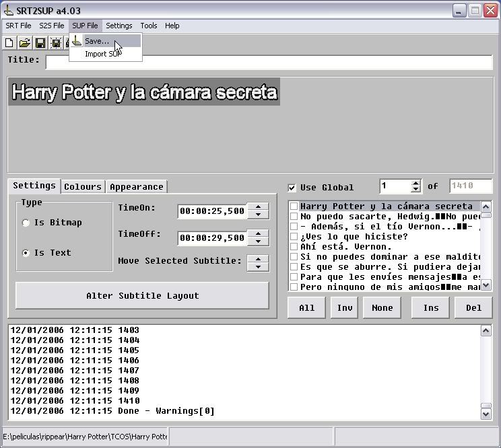Switch to the Appearance tab

(x=137, y=187)
